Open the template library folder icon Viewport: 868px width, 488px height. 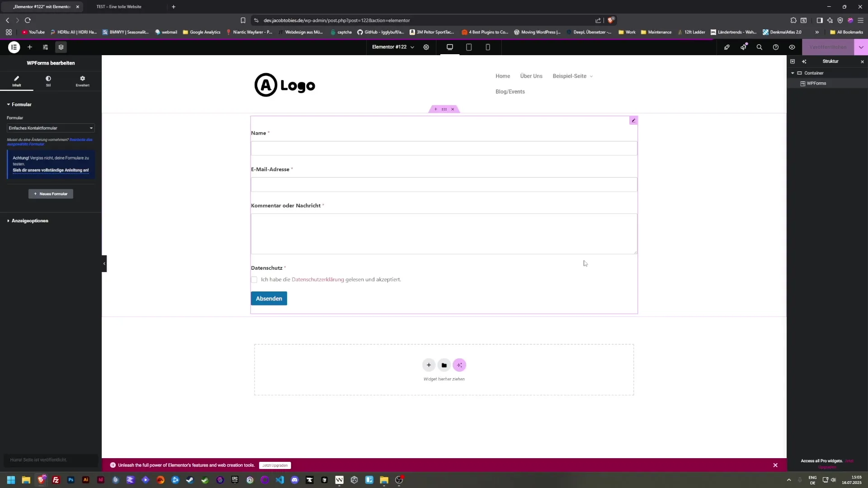444,365
